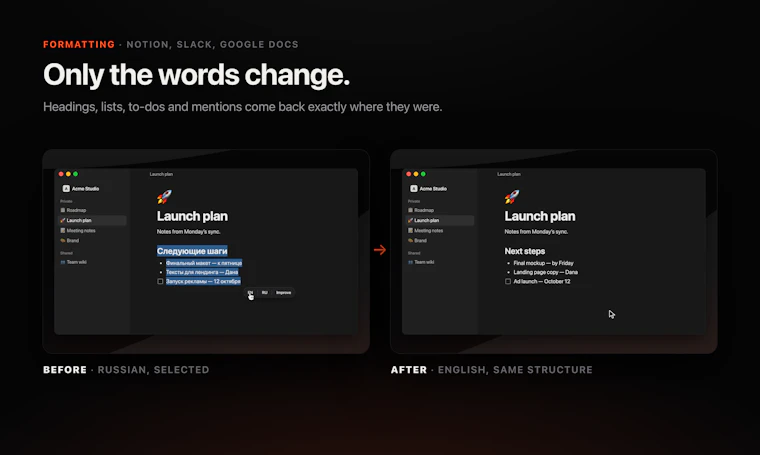The image size is (760, 455).
Task: Click the Acme Studio workspace name in the After window
Action: [x=433, y=188]
